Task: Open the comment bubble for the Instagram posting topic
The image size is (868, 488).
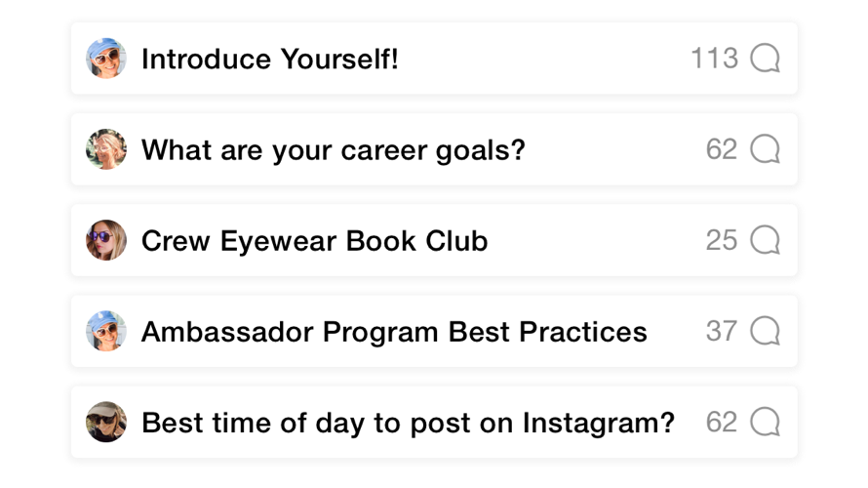Action: tap(766, 422)
